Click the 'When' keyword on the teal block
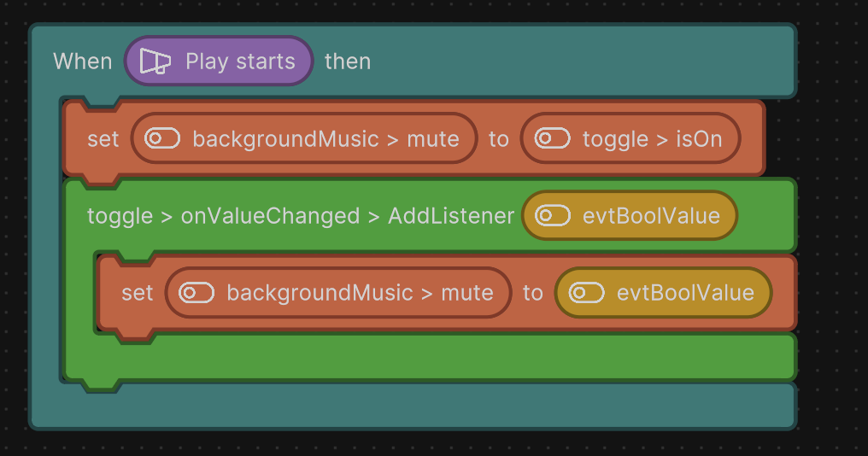 coord(83,61)
